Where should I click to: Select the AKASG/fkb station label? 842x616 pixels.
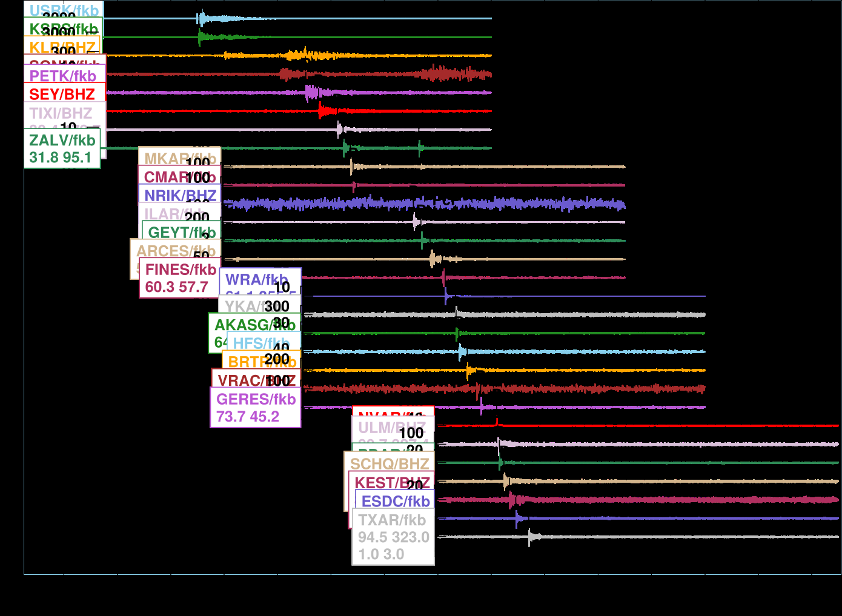(x=255, y=325)
